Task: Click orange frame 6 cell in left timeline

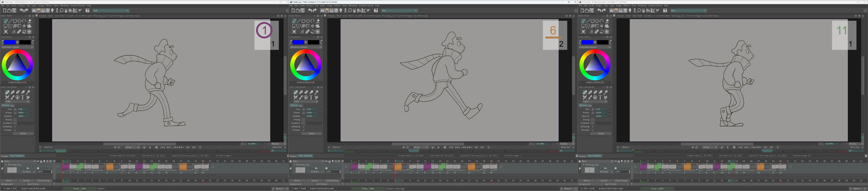Action: pos(109,166)
